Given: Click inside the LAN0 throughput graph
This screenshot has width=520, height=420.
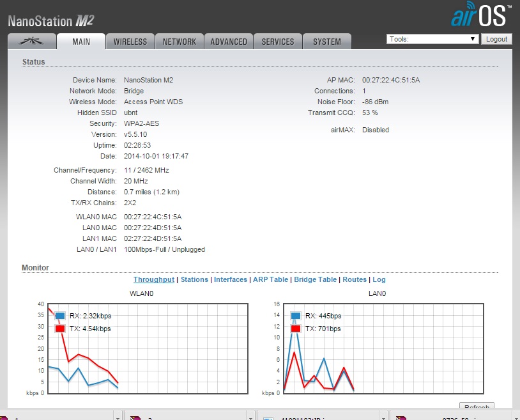Looking at the screenshot, I should pyautogui.click(x=384, y=348).
